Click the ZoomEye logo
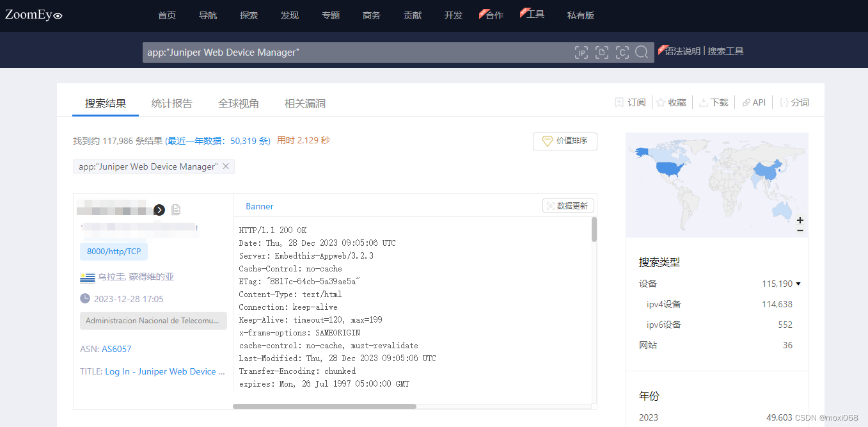 click(34, 15)
